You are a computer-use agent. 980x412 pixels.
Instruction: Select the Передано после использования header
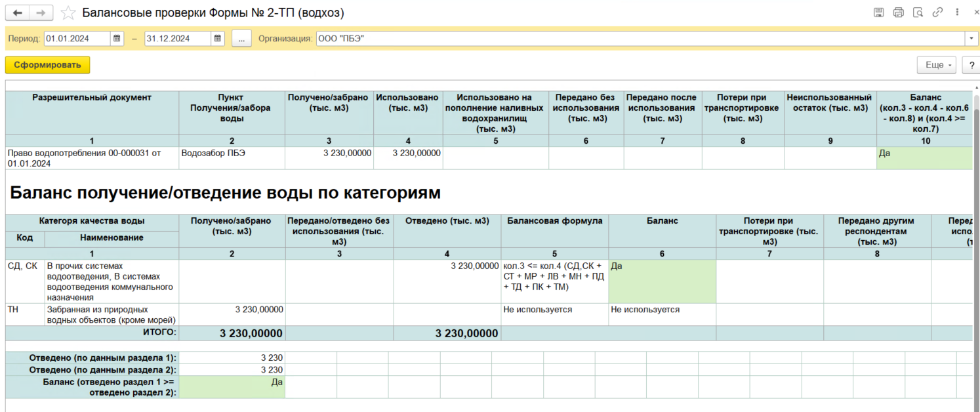pyautogui.click(x=663, y=113)
